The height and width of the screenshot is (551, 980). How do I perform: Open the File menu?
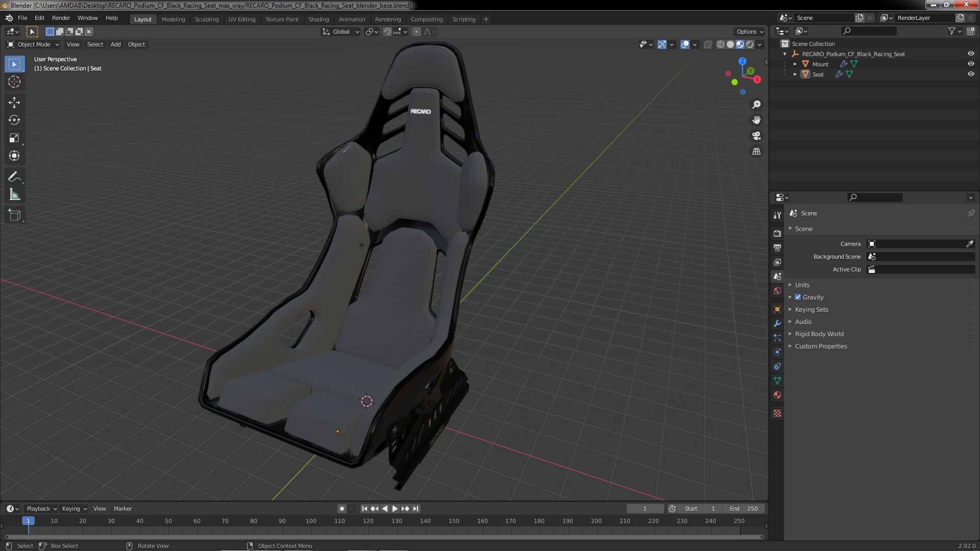[x=22, y=18]
